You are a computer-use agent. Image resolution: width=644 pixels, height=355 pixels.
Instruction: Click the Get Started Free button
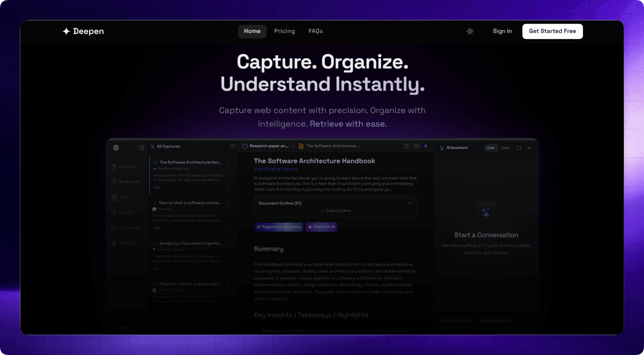552,31
